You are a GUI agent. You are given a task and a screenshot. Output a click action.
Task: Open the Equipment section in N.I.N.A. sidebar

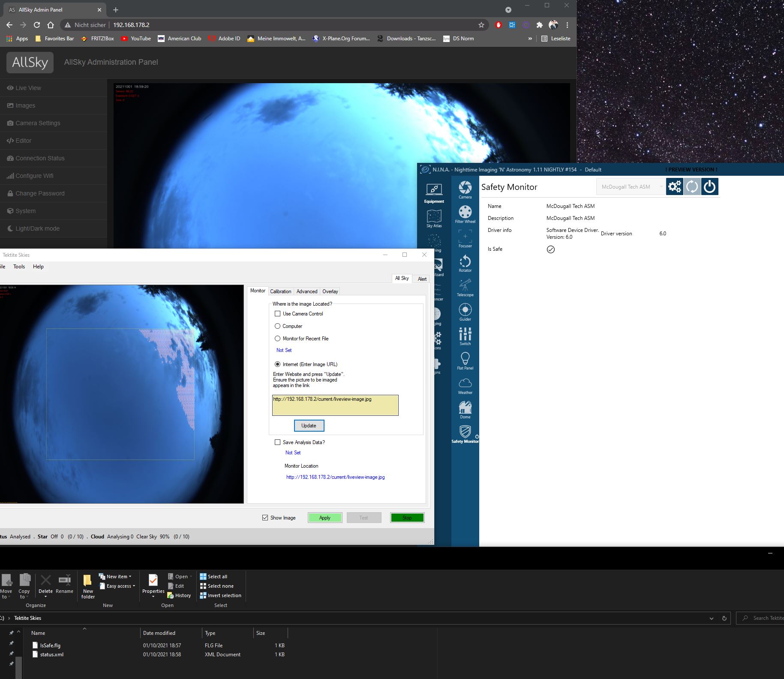pos(434,192)
